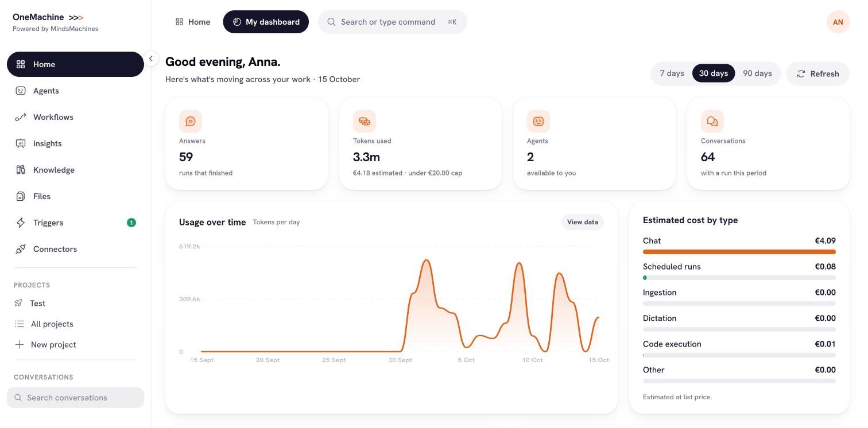Screen dimensions: 868x428
Task: Click the Ingestion cost row label
Action: coord(660,292)
